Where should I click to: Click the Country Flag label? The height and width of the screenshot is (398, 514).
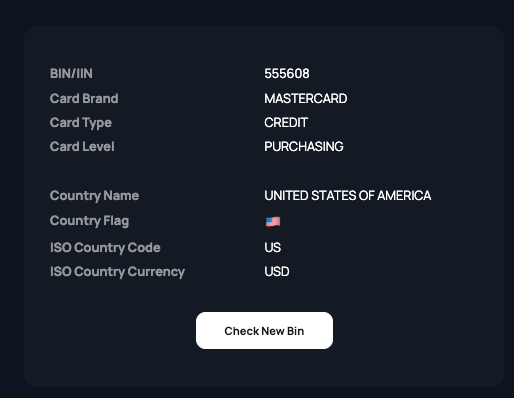[89, 221]
